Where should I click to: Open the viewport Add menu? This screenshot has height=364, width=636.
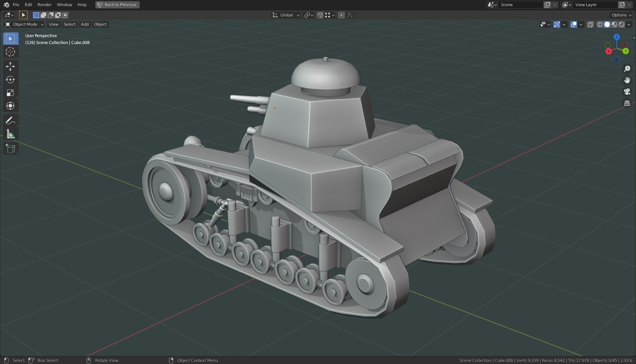[85, 24]
